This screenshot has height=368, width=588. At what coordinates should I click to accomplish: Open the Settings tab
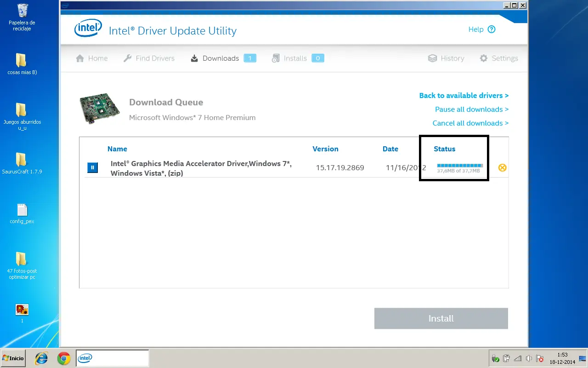pyautogui.click(x=499, y=58)
